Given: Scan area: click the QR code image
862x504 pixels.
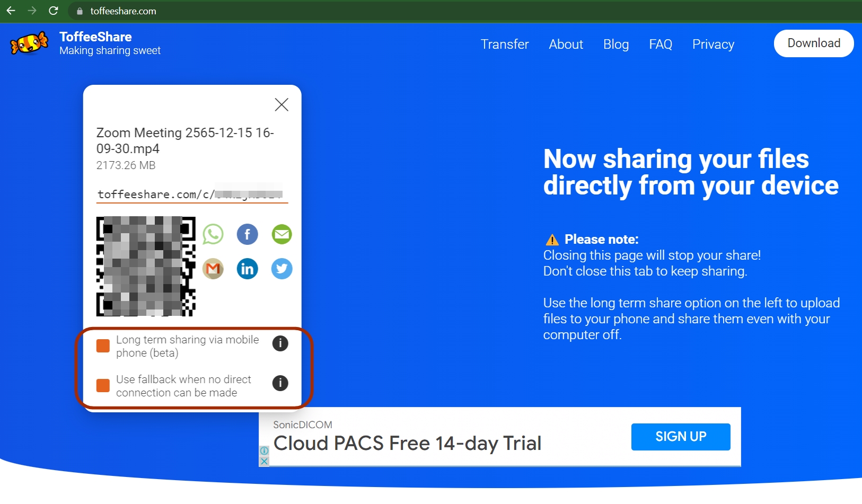Looking at the screenshot, I should [x=146, y=266].
